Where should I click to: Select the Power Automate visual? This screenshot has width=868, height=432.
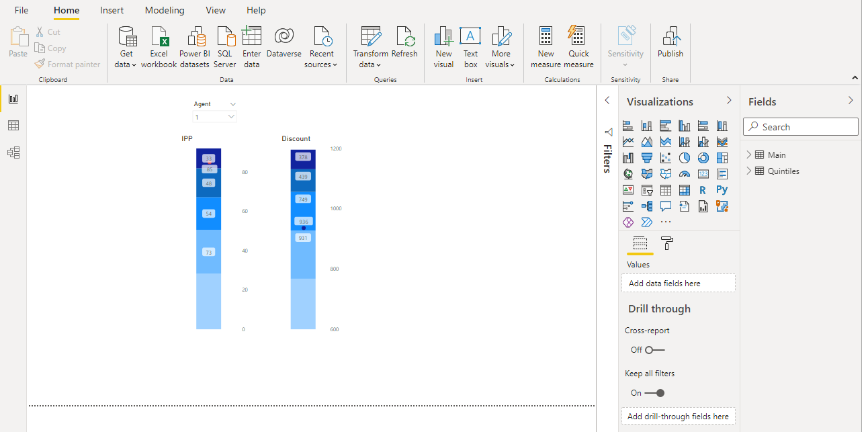[647, 222]
